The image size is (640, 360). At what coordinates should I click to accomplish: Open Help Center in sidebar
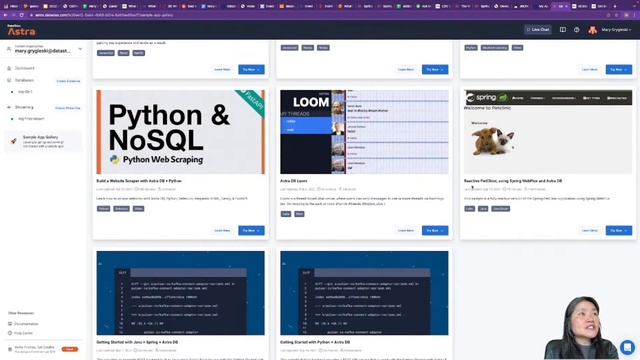tap(23, 333)
